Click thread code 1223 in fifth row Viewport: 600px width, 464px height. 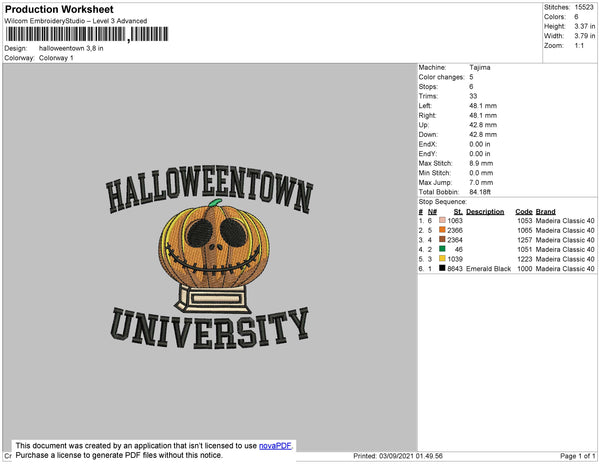click(525, 259)
